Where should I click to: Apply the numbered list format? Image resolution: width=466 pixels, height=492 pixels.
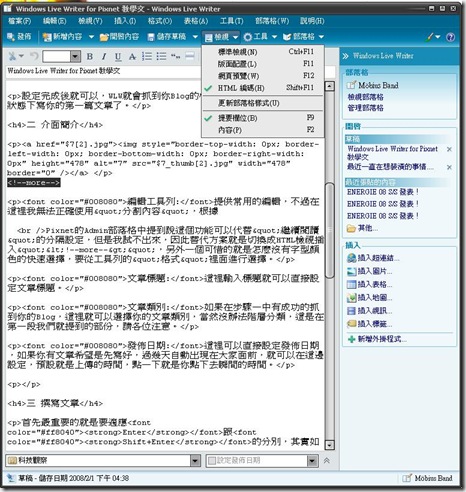coord(147,56)
